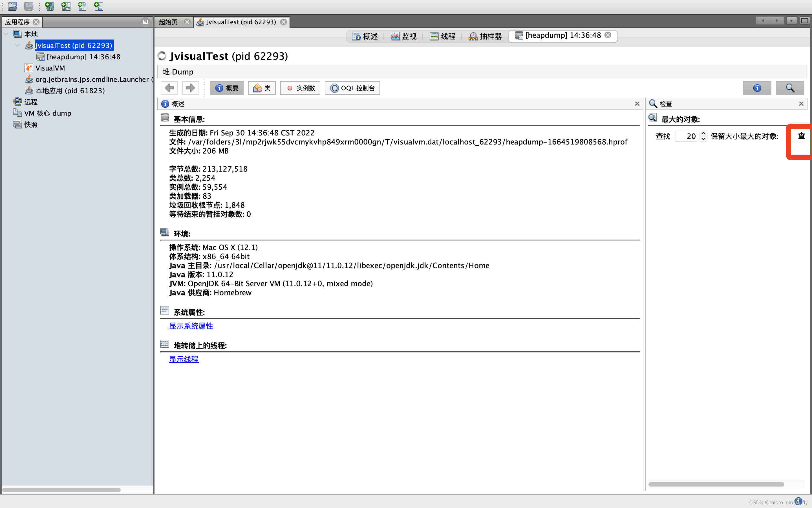Switch to the 起始页 tab
This screenshot has width=812, height=508.
pyautogui.click(x=168, y=22)
